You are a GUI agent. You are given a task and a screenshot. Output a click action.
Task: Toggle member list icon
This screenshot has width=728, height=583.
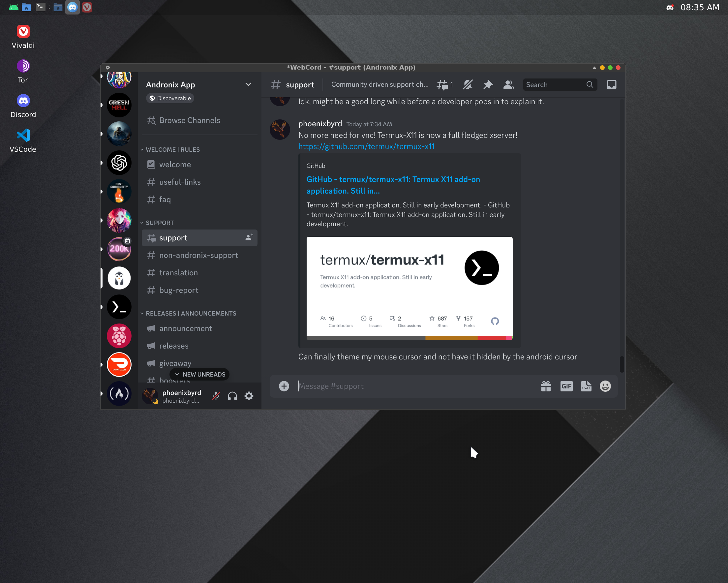tap(508, 84)
